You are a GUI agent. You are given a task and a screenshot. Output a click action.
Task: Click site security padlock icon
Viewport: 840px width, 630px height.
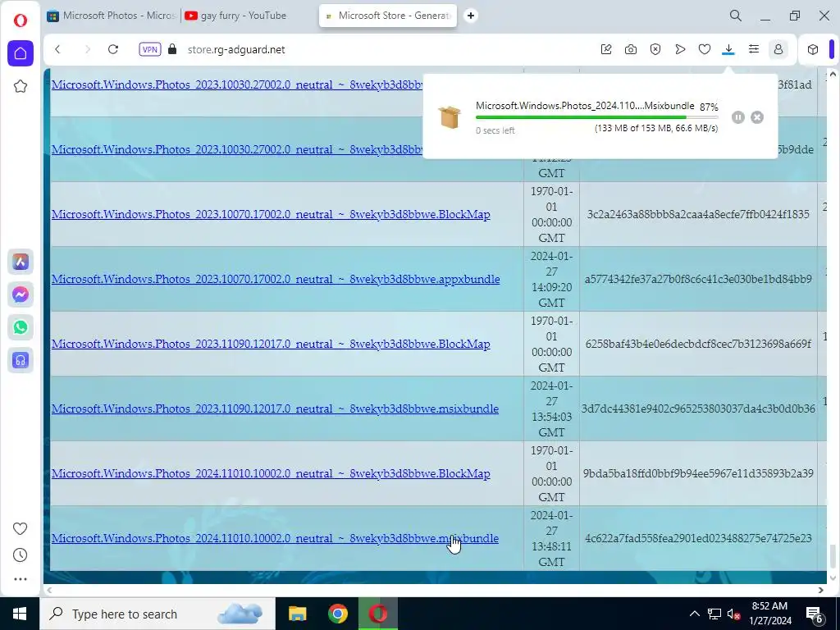(x=172, y=49)
